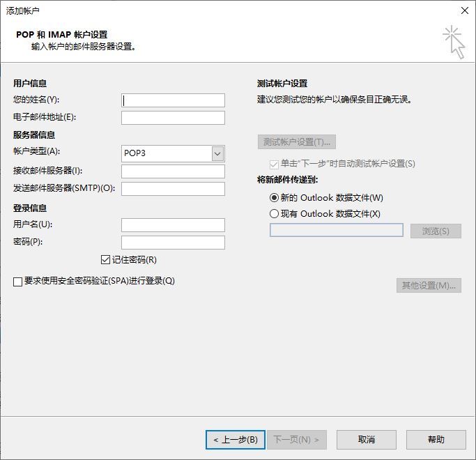The height and width of the screenshot is (460, 476).
Task: Click the 测试帐户设置 button
Action: [x=297, y=142]
